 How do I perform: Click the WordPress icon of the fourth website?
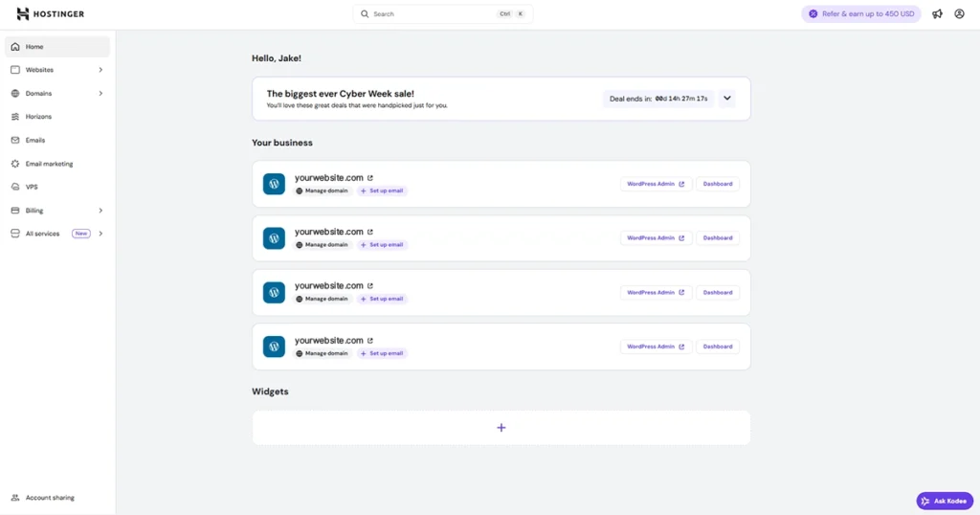(x=274, y=347)
